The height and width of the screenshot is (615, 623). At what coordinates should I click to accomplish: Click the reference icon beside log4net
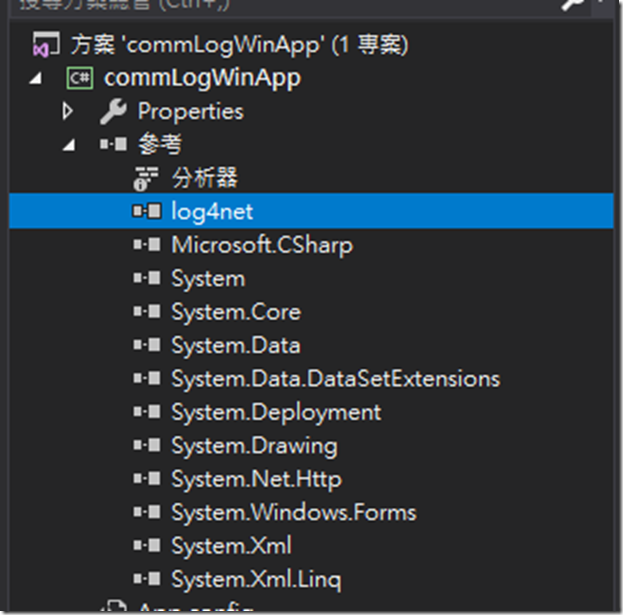pos(147,211)
